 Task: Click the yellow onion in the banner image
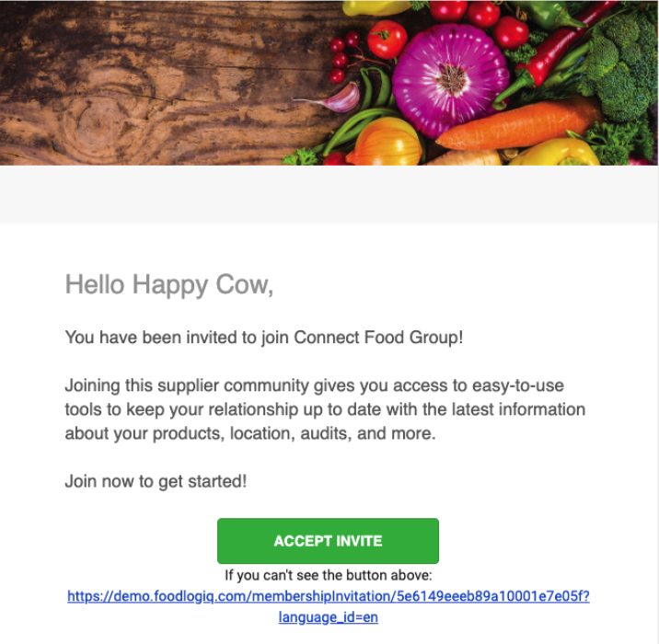(385, 143)
